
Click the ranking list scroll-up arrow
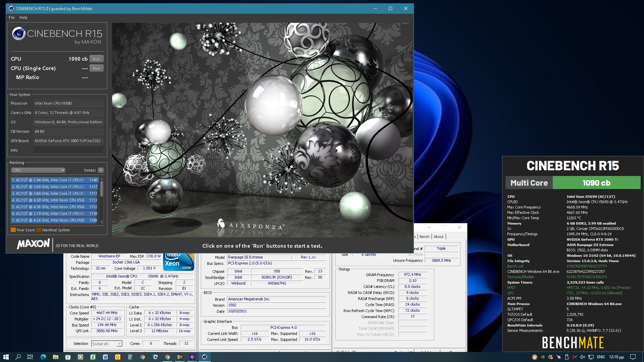coord(102,179)
